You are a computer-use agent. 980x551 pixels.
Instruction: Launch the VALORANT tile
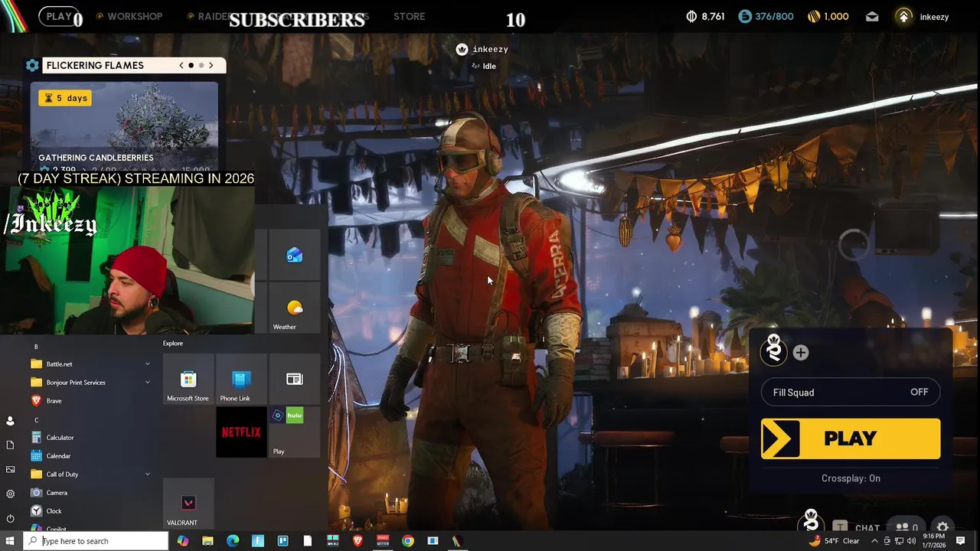188,503
